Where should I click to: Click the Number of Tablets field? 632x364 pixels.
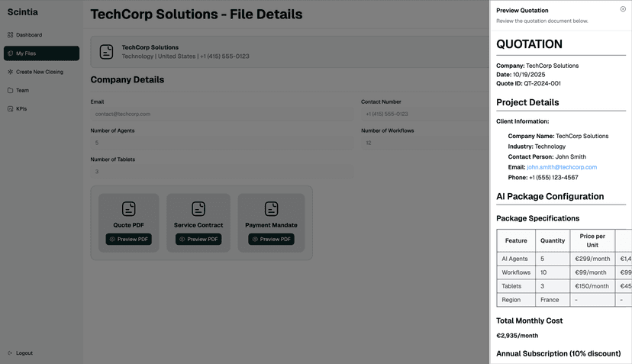(x=221, y=172)
